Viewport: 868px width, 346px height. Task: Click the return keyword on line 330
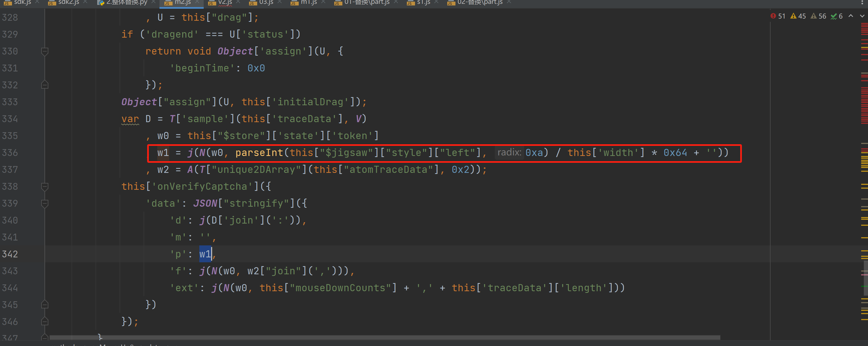click(163, 52)
